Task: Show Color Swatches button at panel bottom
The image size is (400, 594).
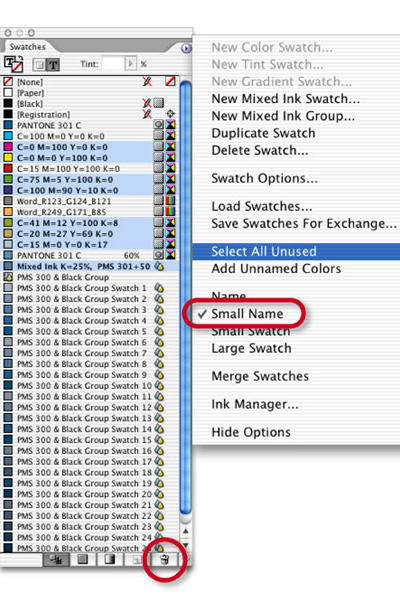Action: 82,560
